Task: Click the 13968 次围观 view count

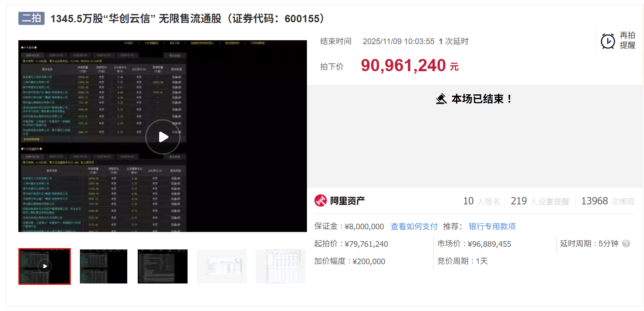Action: click(608, 201)
